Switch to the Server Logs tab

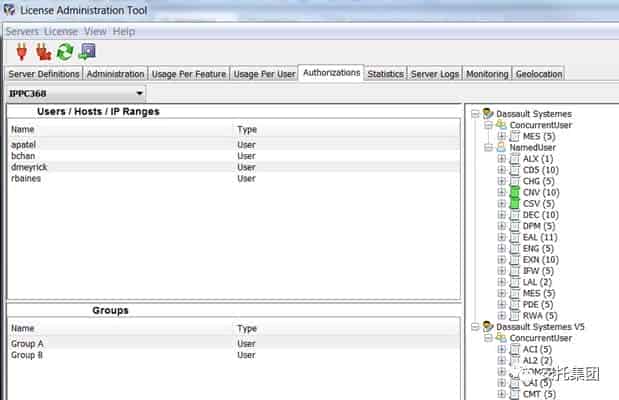point(435,74)
